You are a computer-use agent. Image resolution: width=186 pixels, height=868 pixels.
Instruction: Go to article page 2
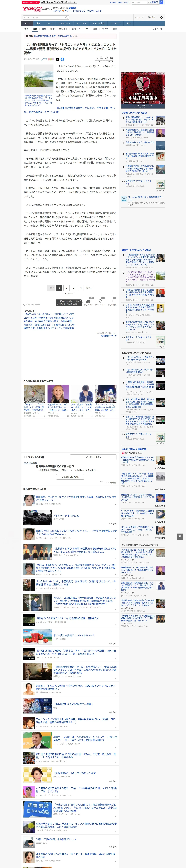click(66, 288)
